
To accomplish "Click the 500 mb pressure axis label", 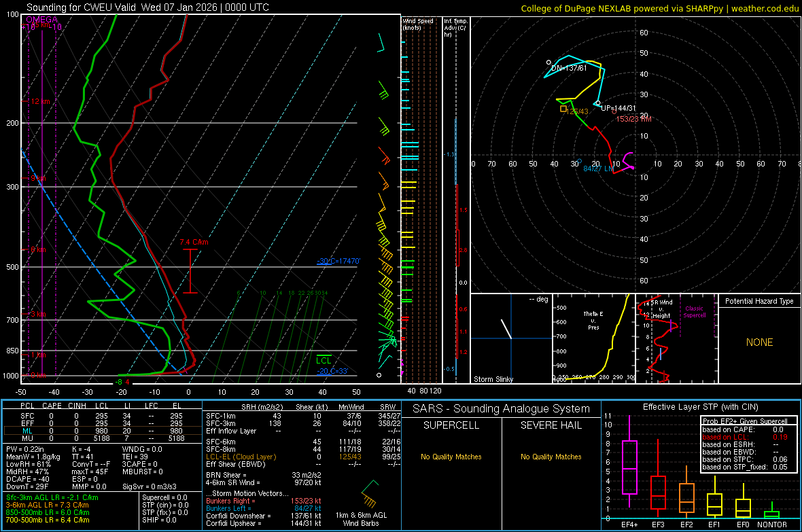I will click(12, 267).
